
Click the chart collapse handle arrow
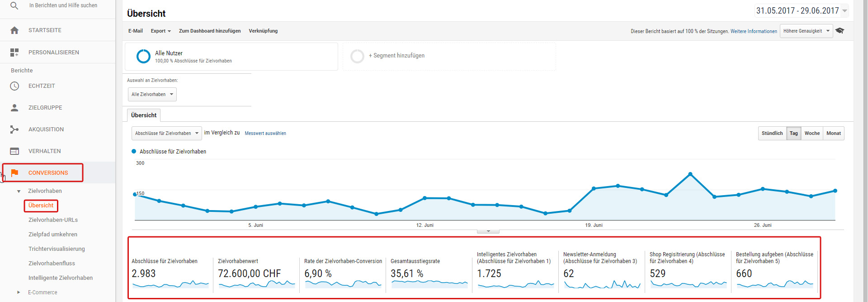pyautogui.click(x=488, y=231)
